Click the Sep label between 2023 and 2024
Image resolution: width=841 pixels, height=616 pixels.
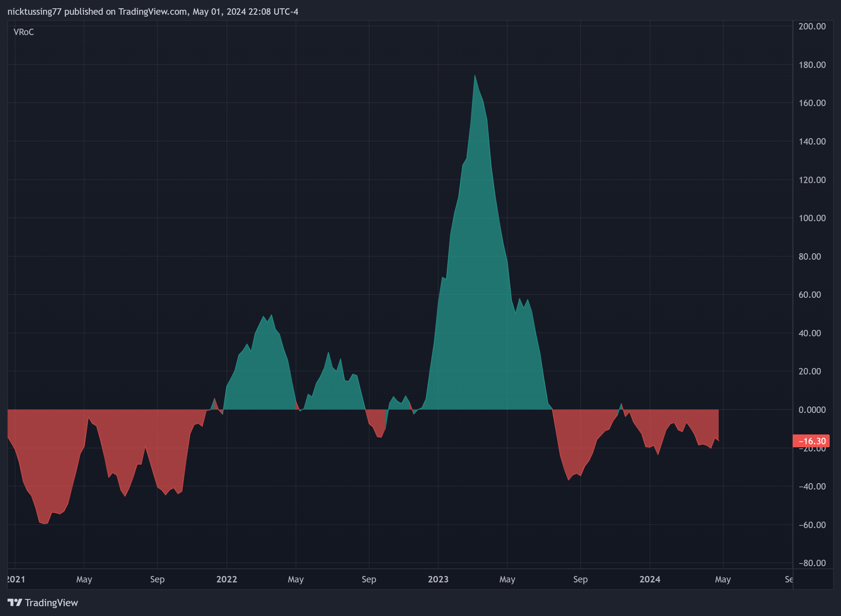[580, 579]
